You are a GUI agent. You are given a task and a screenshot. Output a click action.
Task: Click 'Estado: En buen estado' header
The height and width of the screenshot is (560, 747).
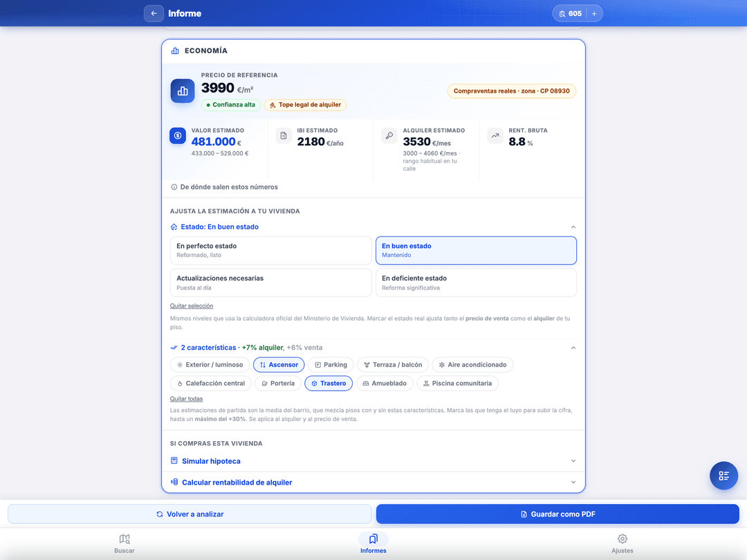[220, 227]
